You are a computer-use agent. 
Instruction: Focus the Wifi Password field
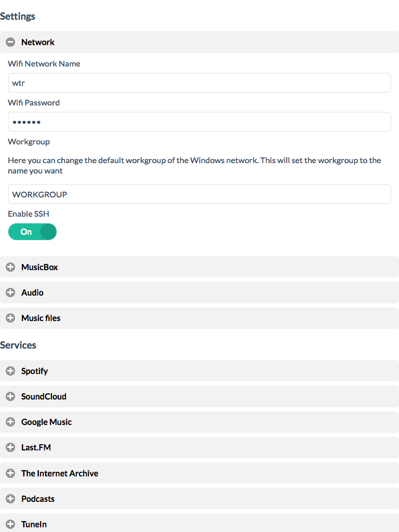199,122
